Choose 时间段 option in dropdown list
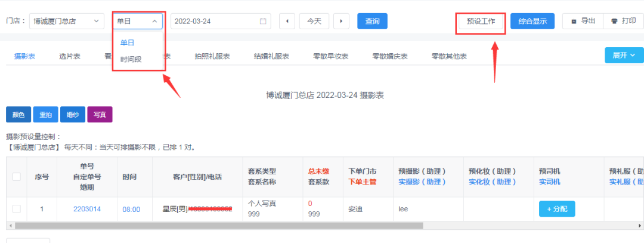The height and width of the screenshot is (243, 644). pos(131,60)
